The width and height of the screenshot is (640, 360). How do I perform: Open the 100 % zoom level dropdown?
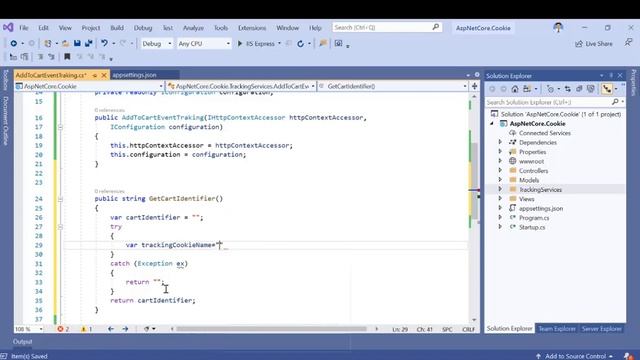click(29, 329)
